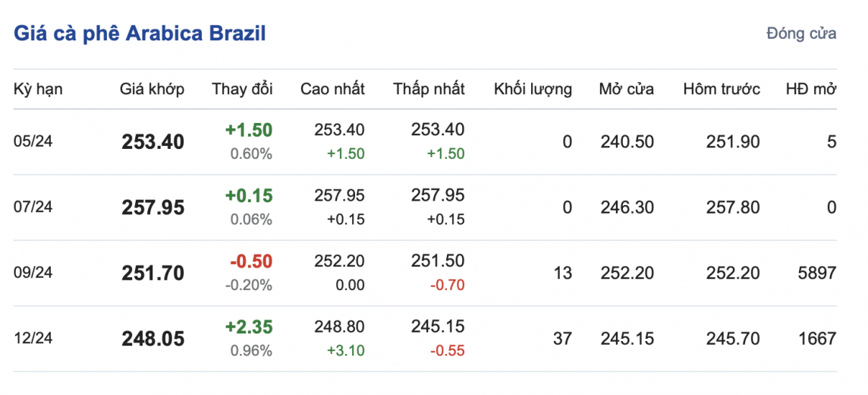Click the 253.40 matched price
The width and height of the screenshot is (868, 395).
[x=153, y=142]
